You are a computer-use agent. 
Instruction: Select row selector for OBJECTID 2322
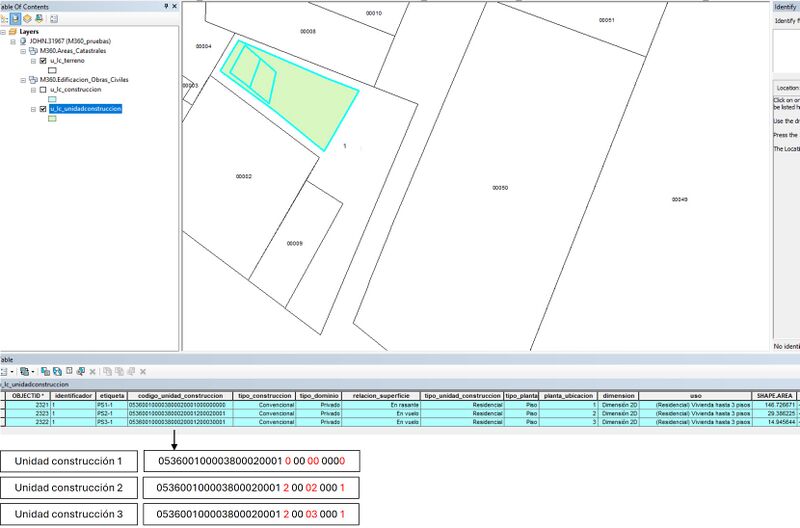click(3, 422)
